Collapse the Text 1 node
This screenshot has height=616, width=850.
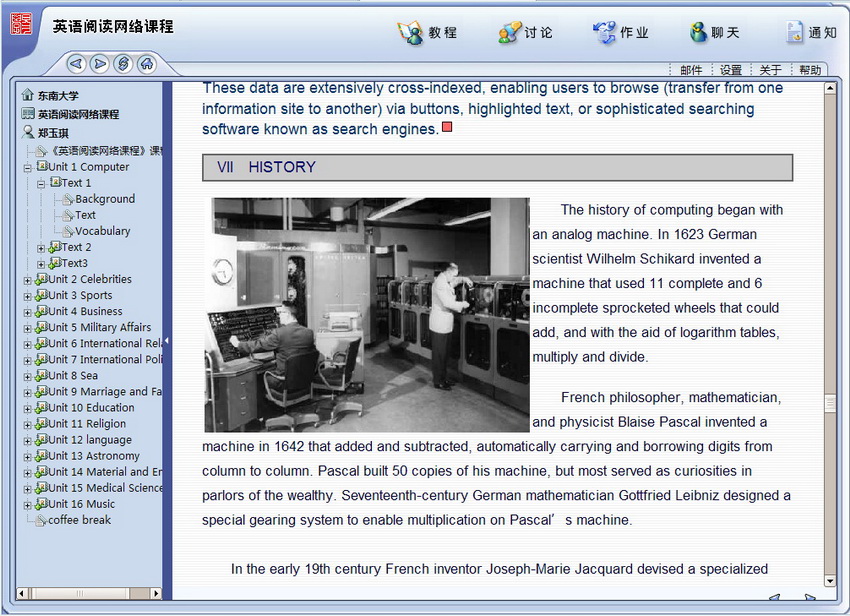(41, 184)
